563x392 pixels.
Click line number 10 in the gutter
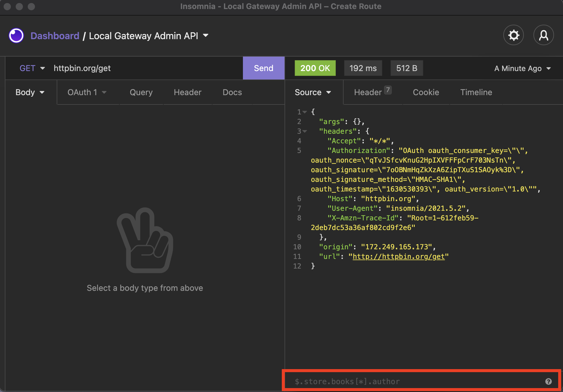297,247
